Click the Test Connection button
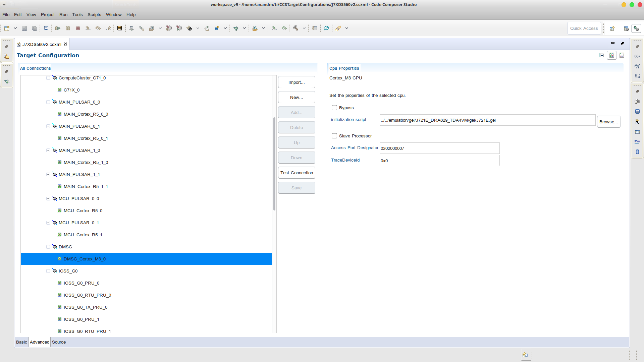Screen dimensions: 644x362 pyautogui.click(x=297, y=173)
